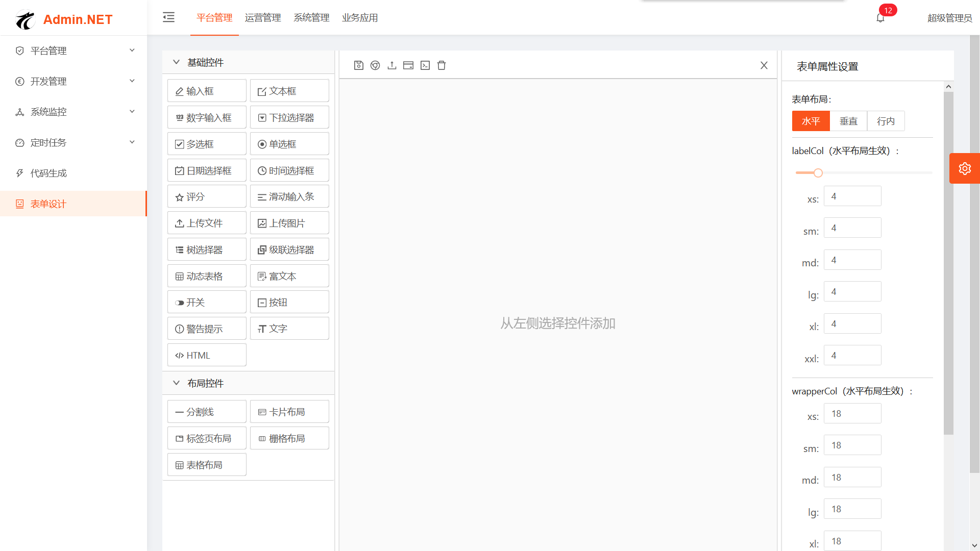980x551 pixels.
Task: Click the import/upload icon in canvas toolbar
Action: pyautogui.click(x=392, y=65)
